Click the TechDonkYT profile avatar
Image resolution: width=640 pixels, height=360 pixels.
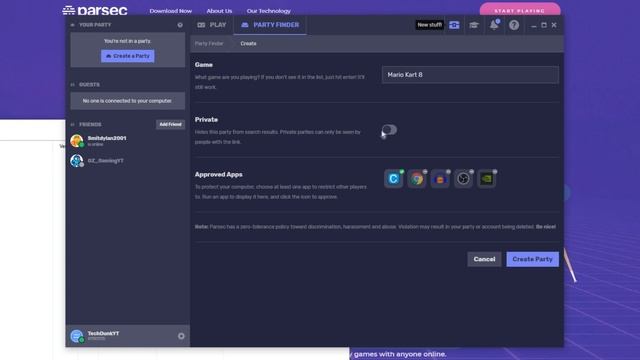point(77,336)
